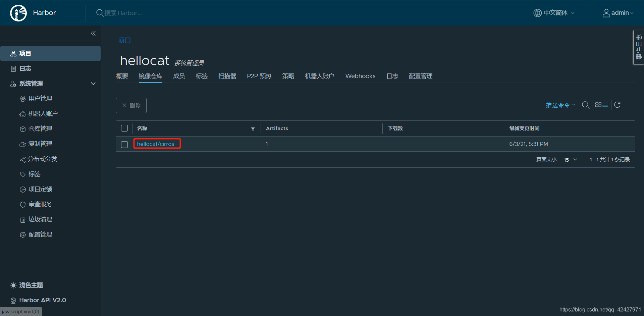Click the admin user avatar icon
The width and height of the screenshot is (644, 316).
(606, 13)
